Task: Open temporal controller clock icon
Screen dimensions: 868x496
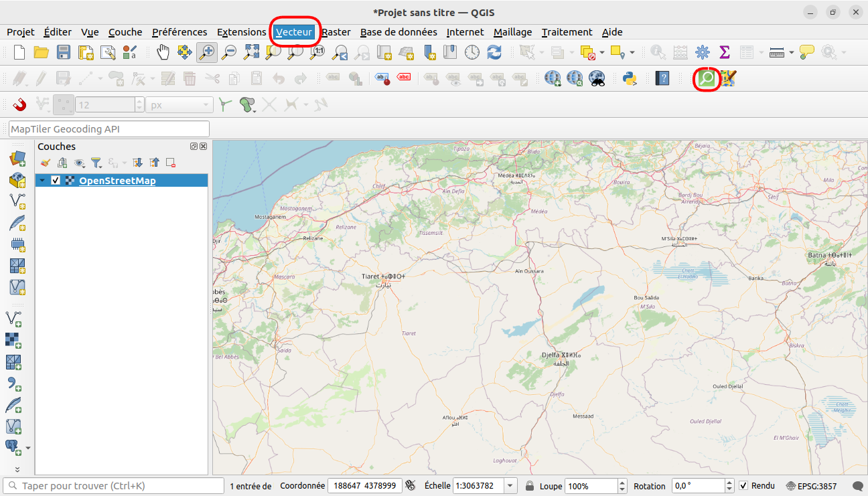Action: click(472, 52)
